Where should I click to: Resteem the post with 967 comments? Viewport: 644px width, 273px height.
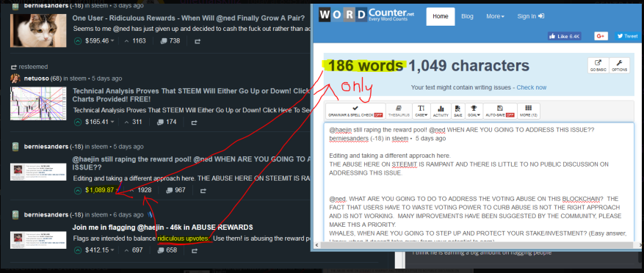click(203, 191)
